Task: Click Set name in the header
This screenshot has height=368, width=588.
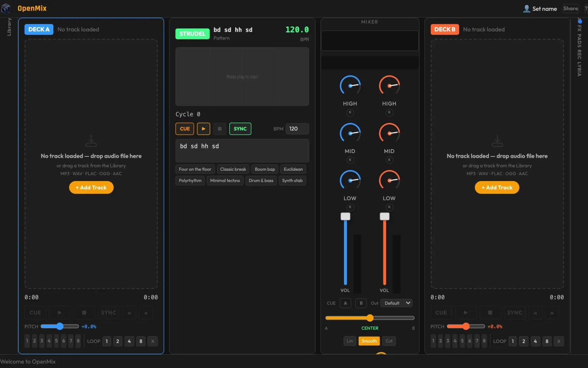Action: pyautogui.click(x=545, y=9)
